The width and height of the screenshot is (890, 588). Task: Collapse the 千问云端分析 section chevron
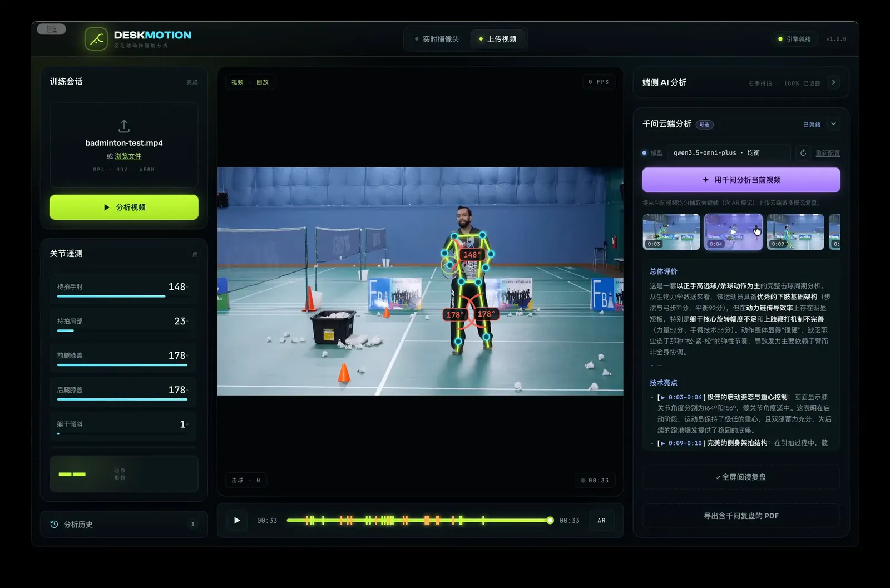(x=833, y=124)
